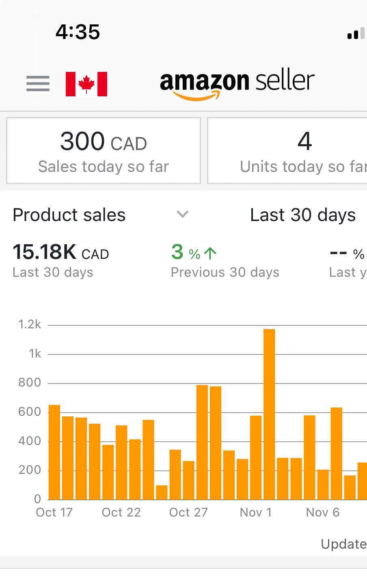Open the hamburger menu
This screenshot has height=588, width=367.
38,84
